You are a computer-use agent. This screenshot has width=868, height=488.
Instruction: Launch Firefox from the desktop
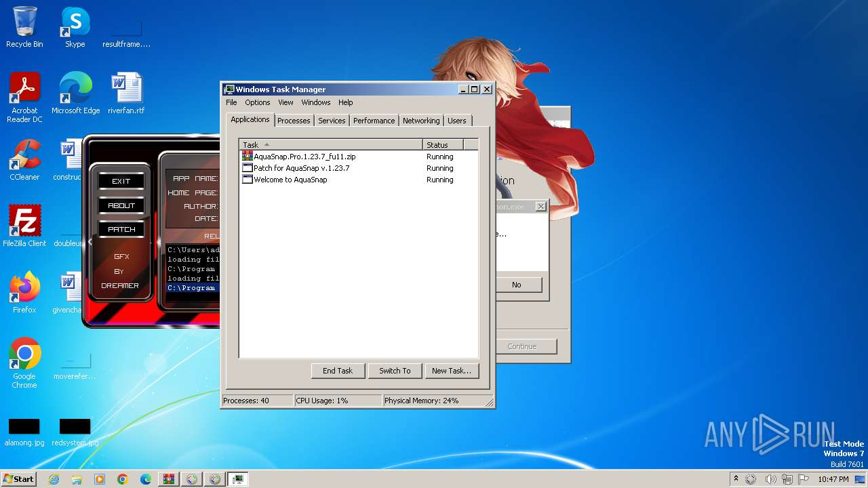[x=24, y=293]
